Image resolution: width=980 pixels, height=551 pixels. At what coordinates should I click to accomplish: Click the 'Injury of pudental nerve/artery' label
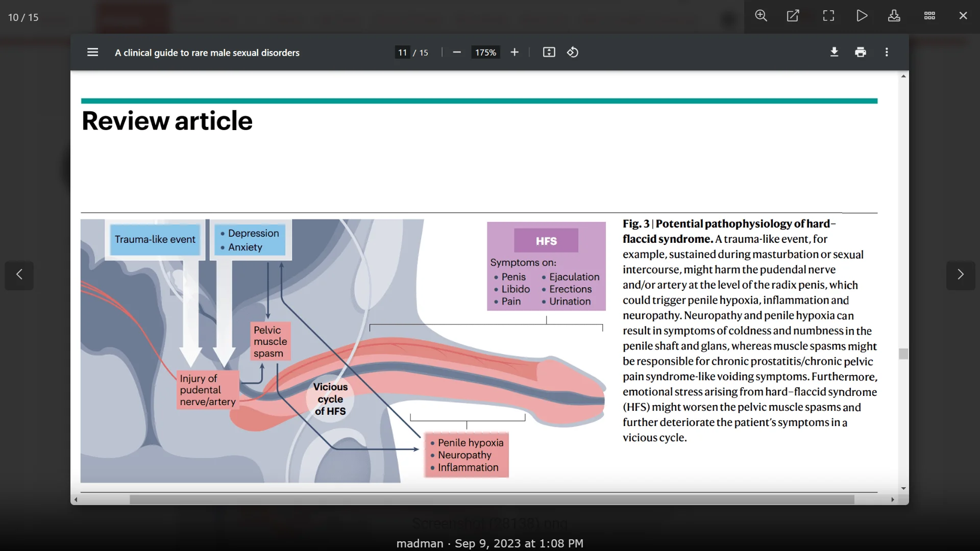208,390
